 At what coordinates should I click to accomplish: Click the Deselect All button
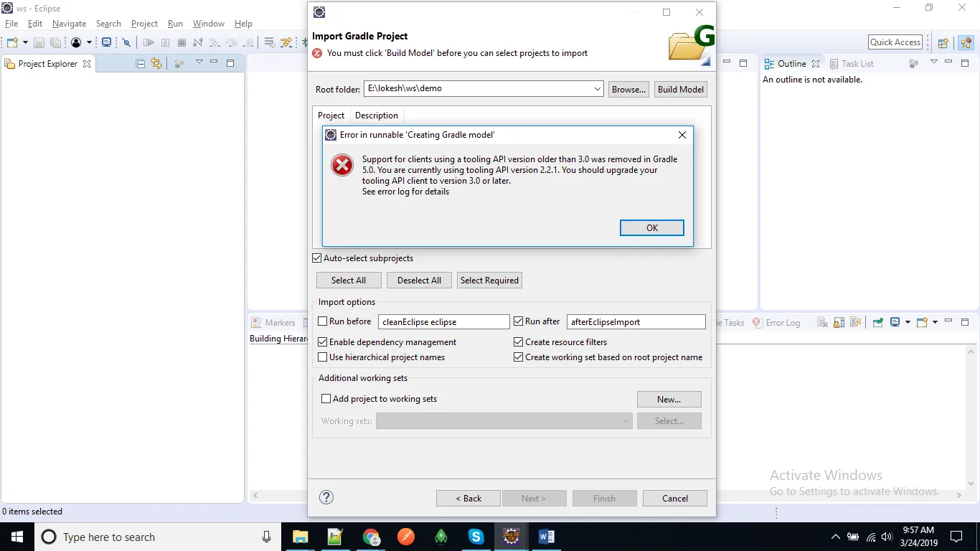[420, 281]
